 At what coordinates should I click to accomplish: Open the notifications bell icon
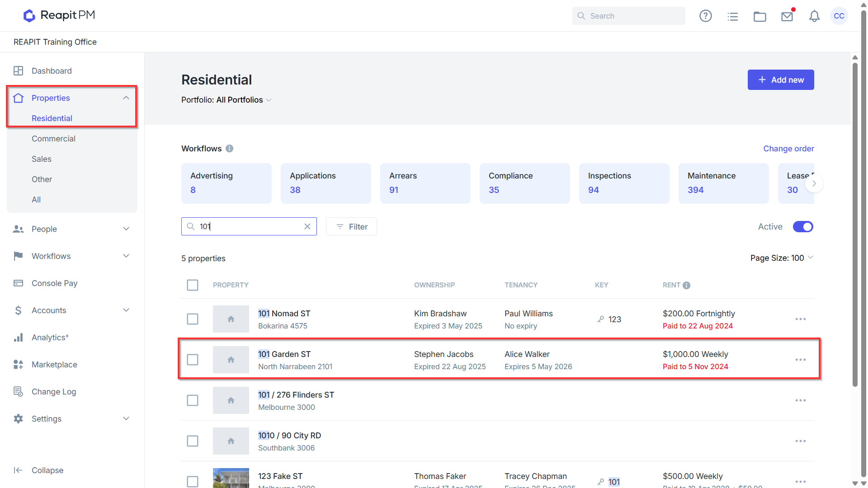(x=814, y=16)
